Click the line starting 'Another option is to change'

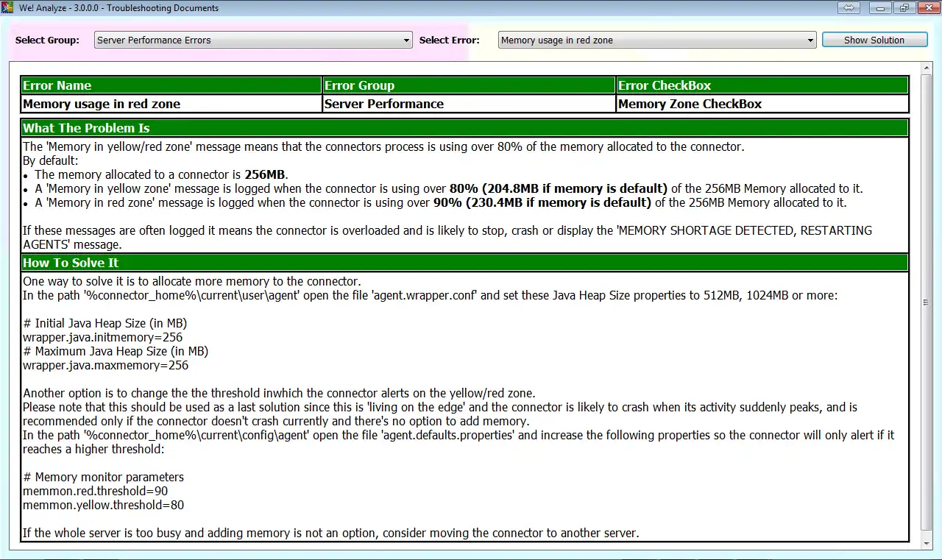(x=279, y=393)
